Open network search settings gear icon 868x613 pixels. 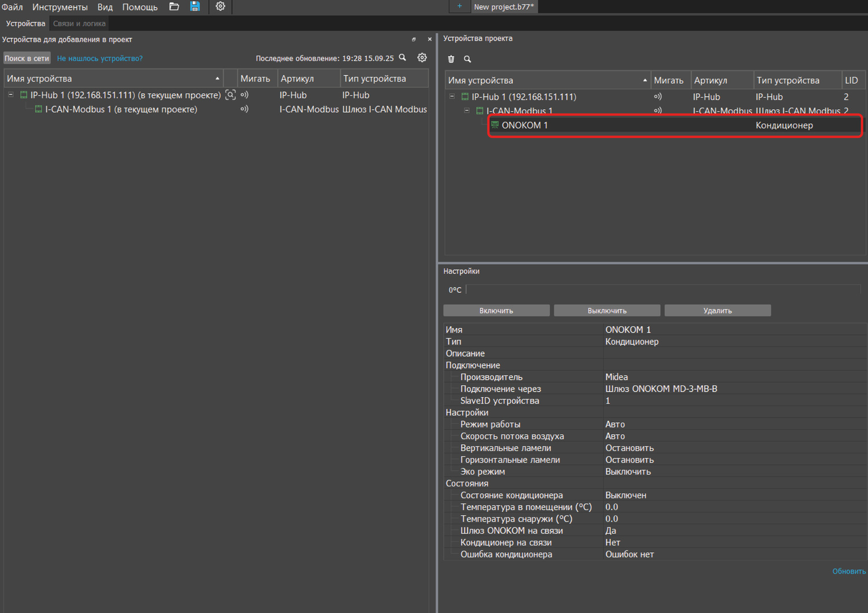click(x=422, y=58)
